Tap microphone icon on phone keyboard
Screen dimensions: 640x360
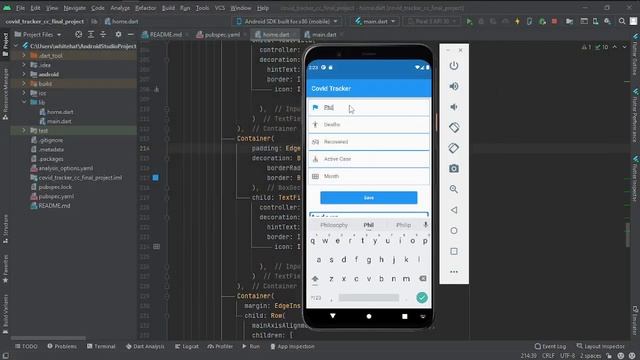425,224
